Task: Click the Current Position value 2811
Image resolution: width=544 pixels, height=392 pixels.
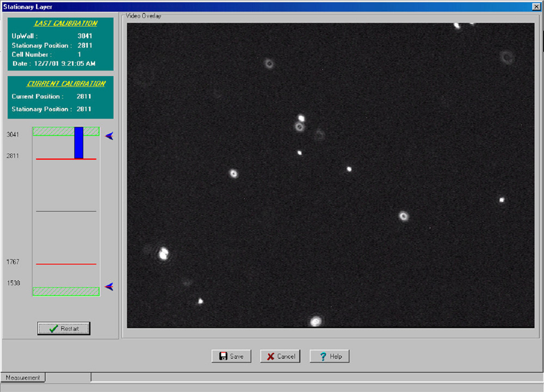Action: point(84,96)
